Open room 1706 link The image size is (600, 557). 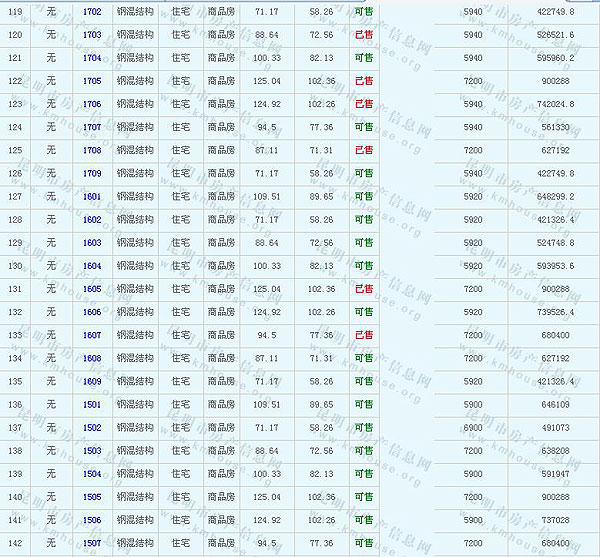(92, 104)
